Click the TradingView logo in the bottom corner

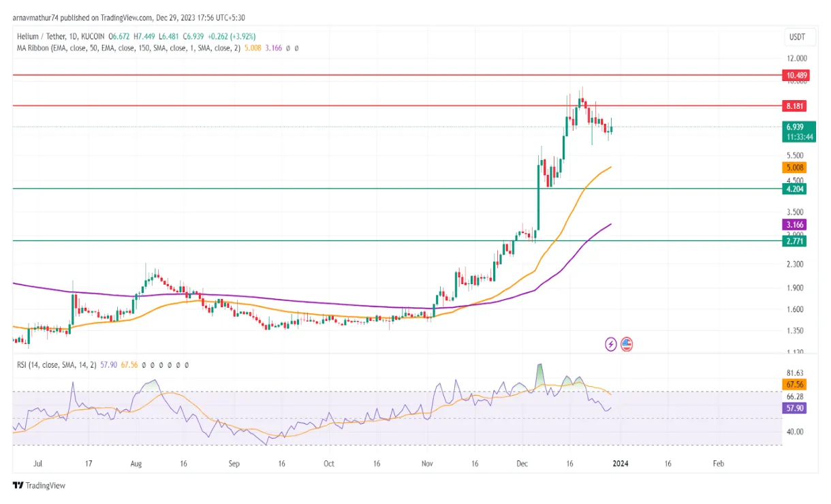tap(37, 486)
